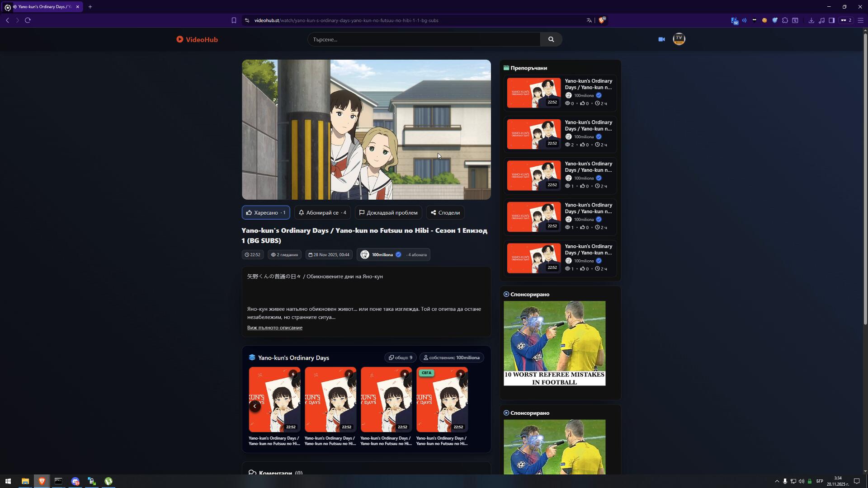The height and width of the screenshot is (488, 868).
Task: Toggle Абонирай се subscription
Action: 322,213
